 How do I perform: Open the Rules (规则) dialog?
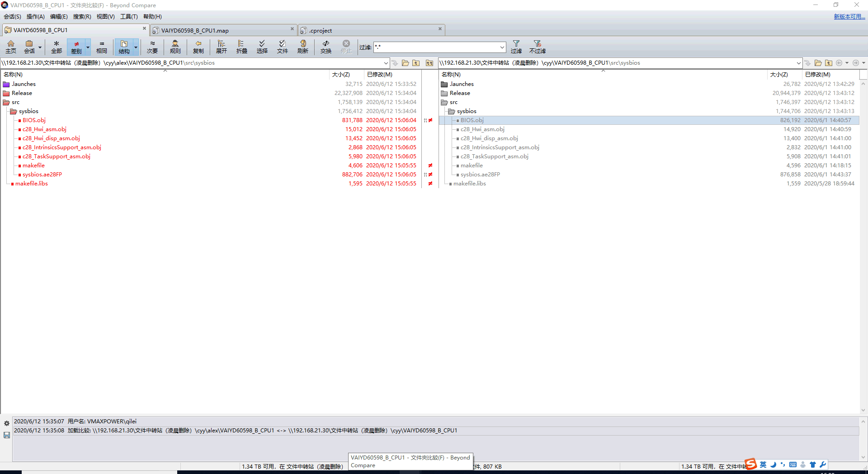[175, 47]
